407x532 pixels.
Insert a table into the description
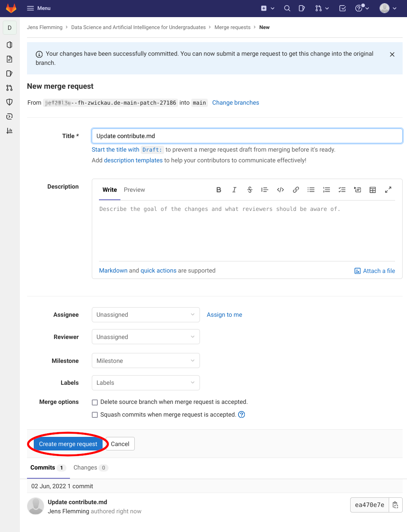click(x=373, y=190)
